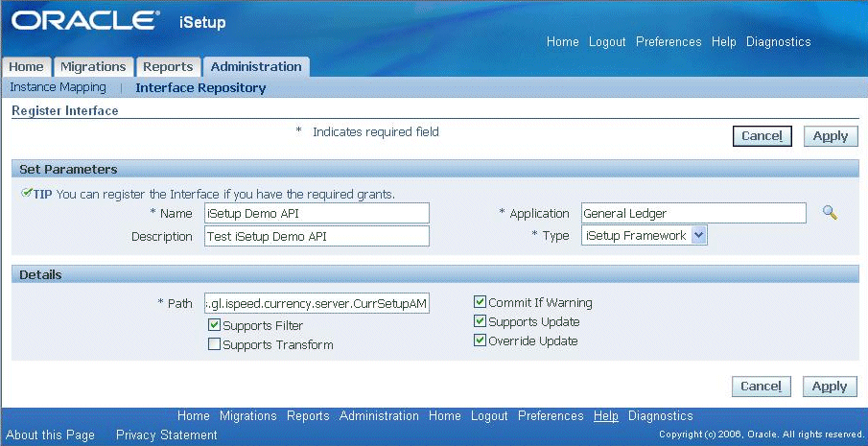Click the footer Logout link
Viewport: 868px width, 446px height.
(x=489, y=415)
